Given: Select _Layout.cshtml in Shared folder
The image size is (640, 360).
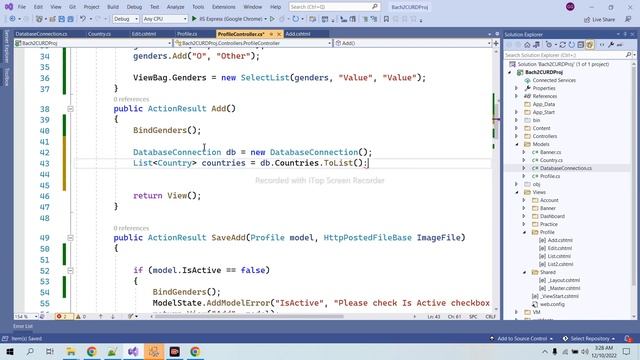Looking at the screenshot, I should point(563,280).
